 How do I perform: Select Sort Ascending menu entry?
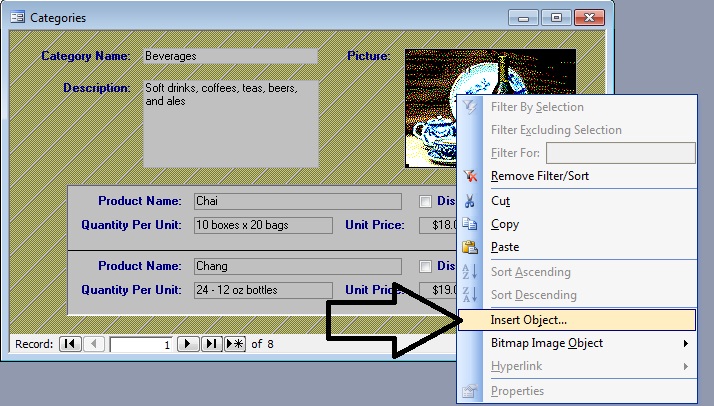pos(577,272)
